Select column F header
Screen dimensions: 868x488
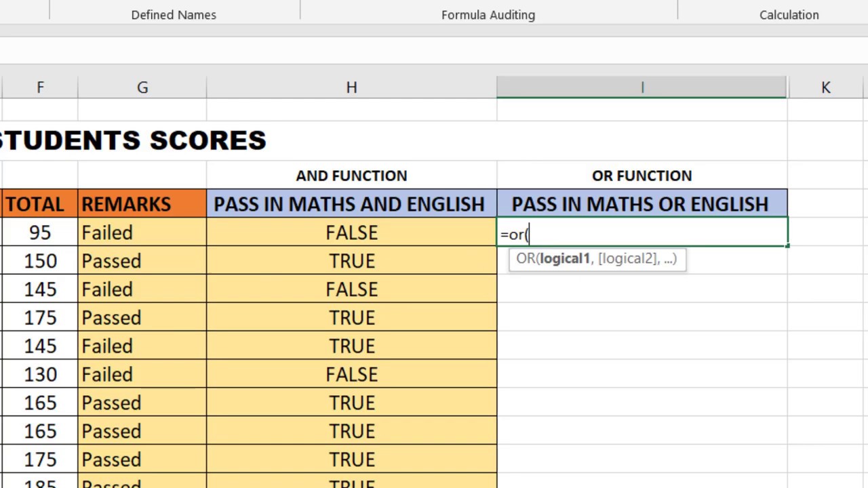[40, 87]
